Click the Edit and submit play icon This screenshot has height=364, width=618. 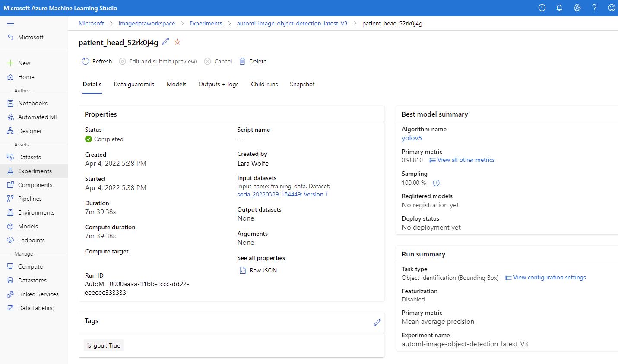[x=123, y=61]
